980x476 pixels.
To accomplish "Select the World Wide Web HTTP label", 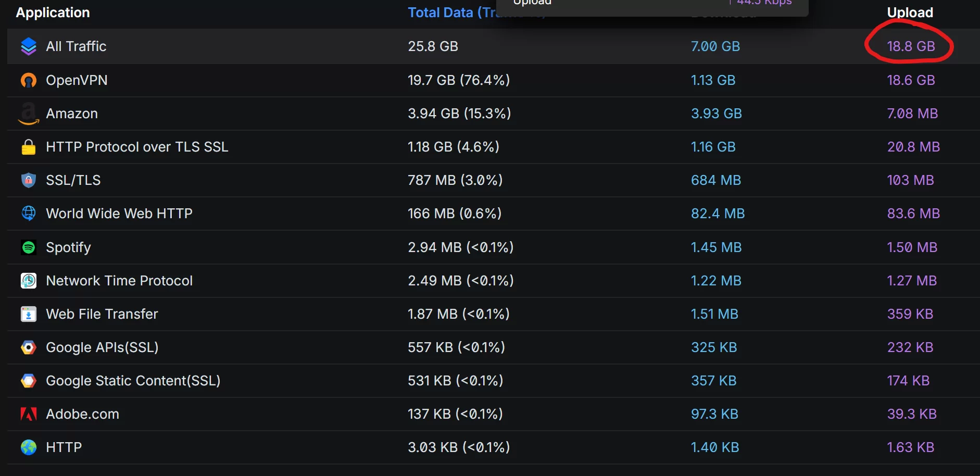I will coord(119,214).
